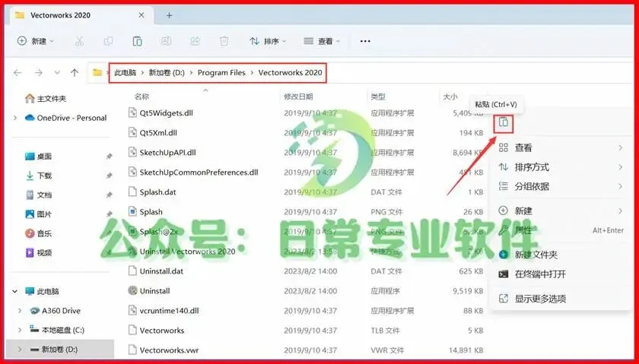The height and width of the screenshot is (364, 639).
Task: Click the Copy icon in toolbar
Action: coord(108,41)
